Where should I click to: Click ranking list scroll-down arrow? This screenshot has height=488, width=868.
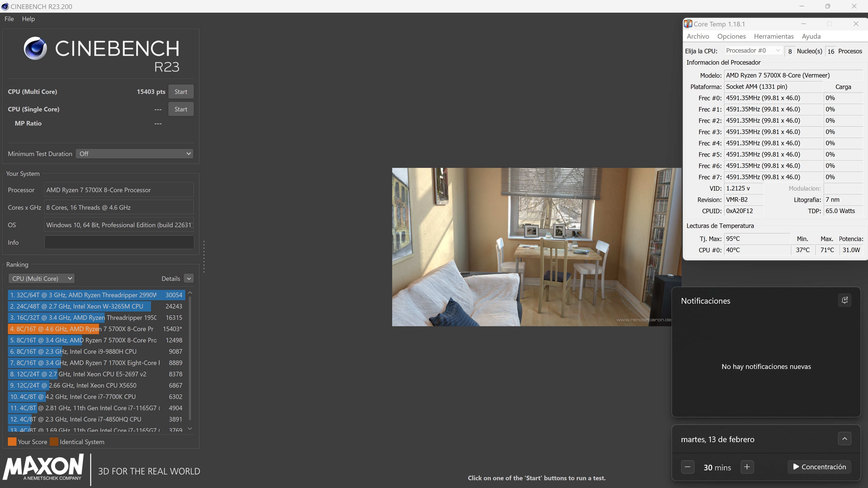click(190, 429)
